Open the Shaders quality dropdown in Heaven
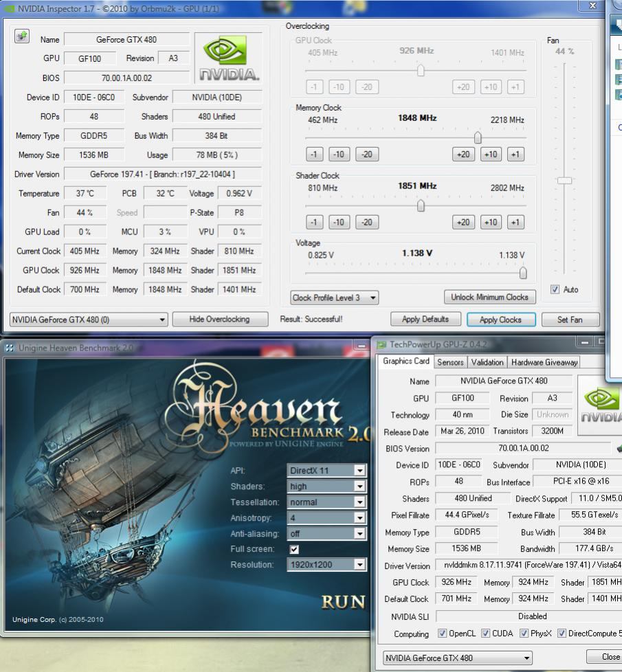Screen dimensions: 622x672 tap(326, 486)
